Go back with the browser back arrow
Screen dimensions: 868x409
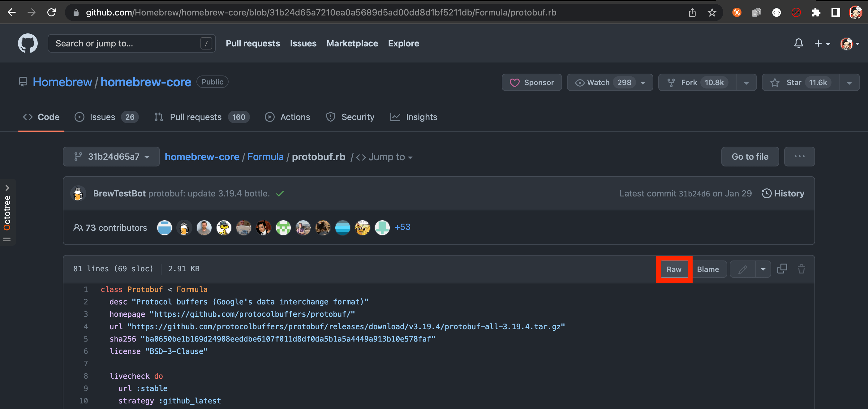[x=12, y=12]
